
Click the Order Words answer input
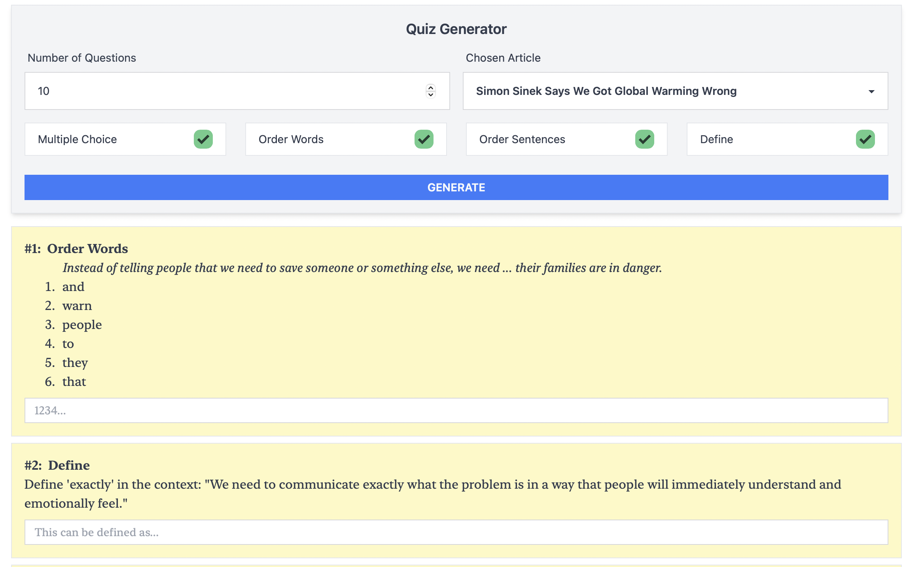click(456, 410)
